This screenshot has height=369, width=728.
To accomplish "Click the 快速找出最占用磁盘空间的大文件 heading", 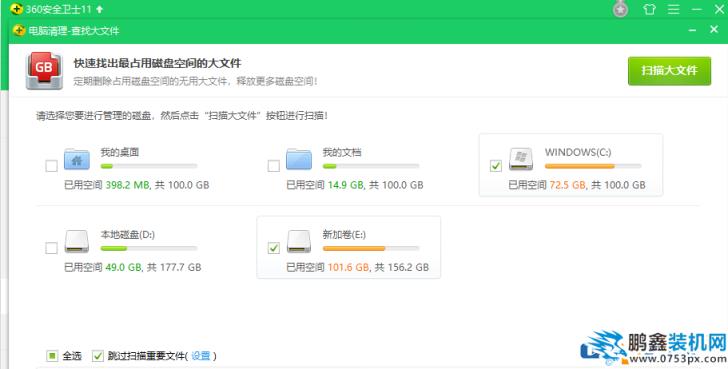I will (x=157, y=63).
